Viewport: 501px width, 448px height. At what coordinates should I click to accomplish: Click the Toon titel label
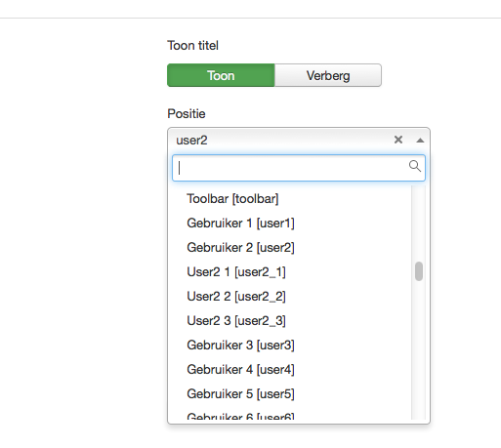coord(192,45)
